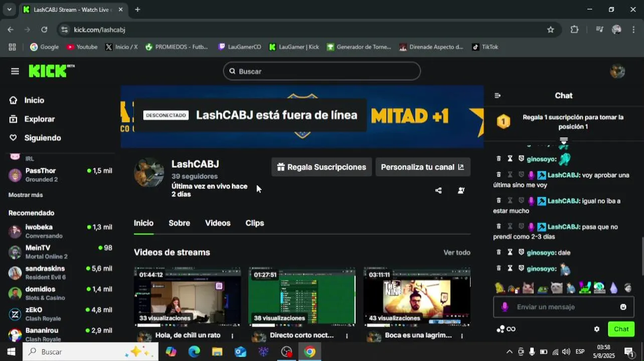Screen dimensions: 644x361
Task: Focus the Buscar search field
Action: click(321, 71)
